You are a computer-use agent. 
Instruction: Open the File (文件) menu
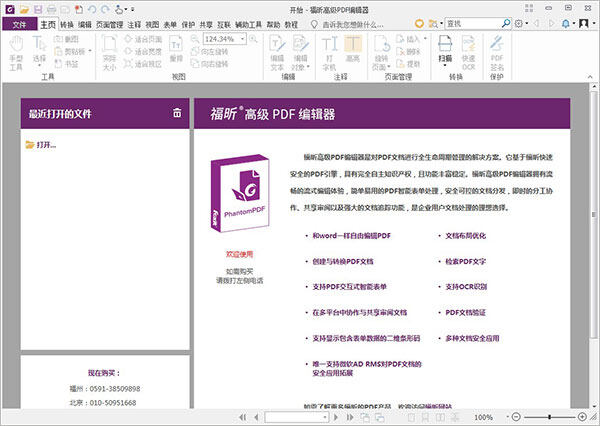(19, 24)
